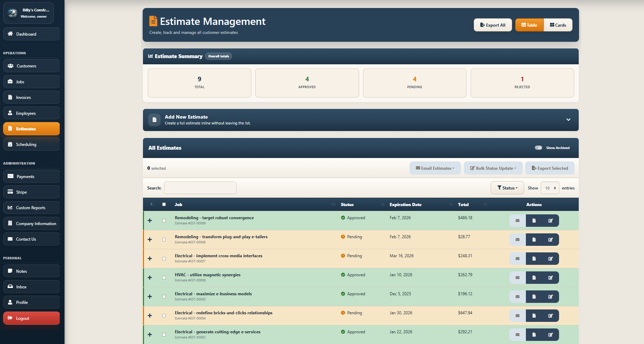The width and height of the screenshot is (644, 344).
Task: Click the Export All button
Action: point(493,25)
